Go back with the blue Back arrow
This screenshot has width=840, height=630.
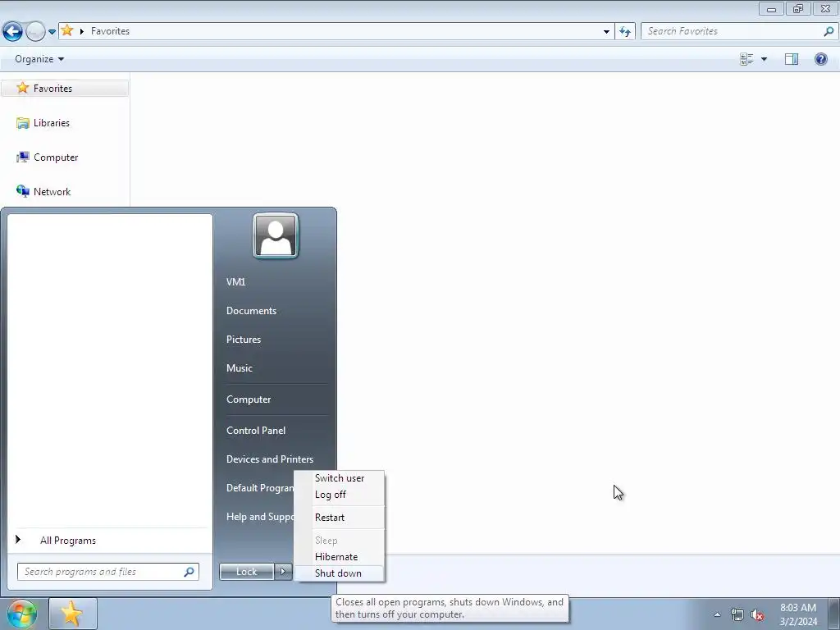[x=13, y=31]
